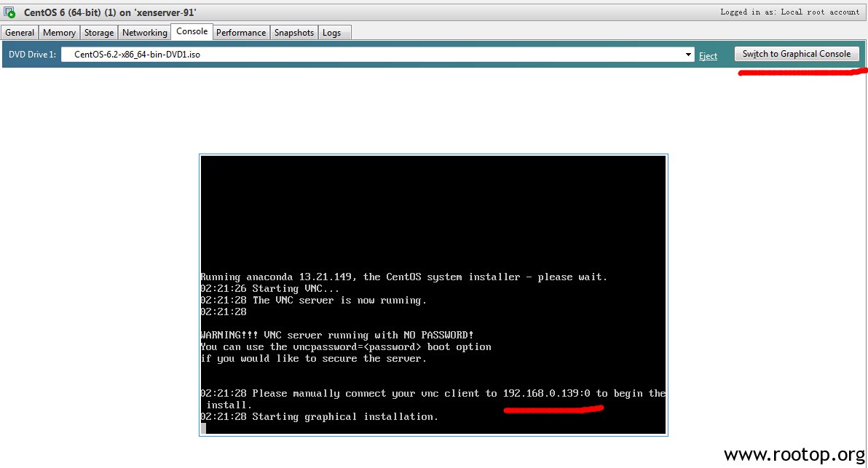
Task: Switch to the Memory tab
Action: [x=59, y=33]
